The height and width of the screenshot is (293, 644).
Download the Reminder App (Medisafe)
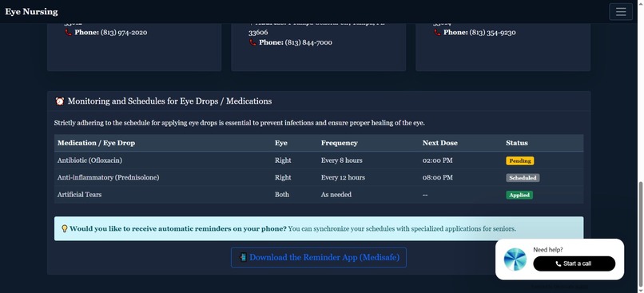pos(318,257)
